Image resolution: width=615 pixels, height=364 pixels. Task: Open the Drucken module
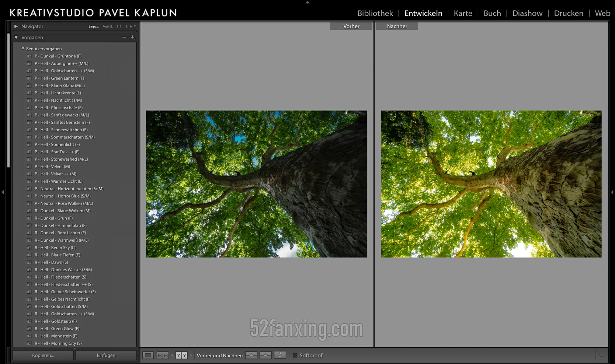[x=569, y=13]
